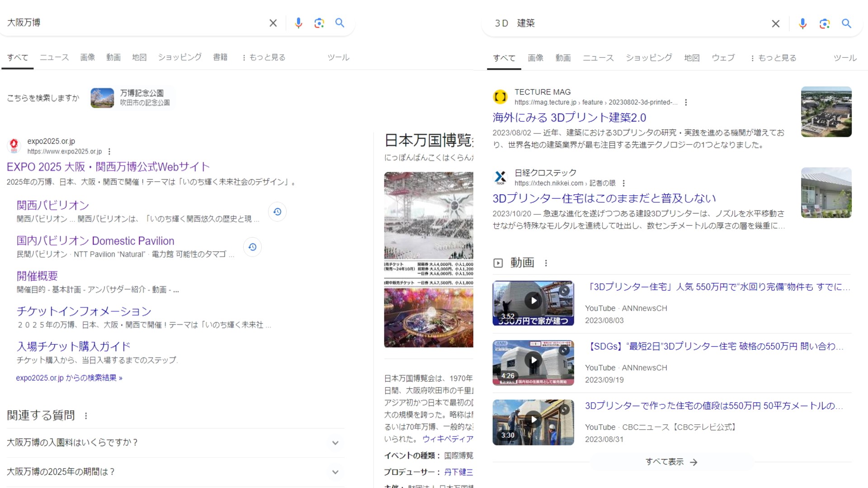Viewport: 868px width, 488px height.
Task: Expand 大阪万博の入園料はいくらですか？ question
Action: pos(175,443)
